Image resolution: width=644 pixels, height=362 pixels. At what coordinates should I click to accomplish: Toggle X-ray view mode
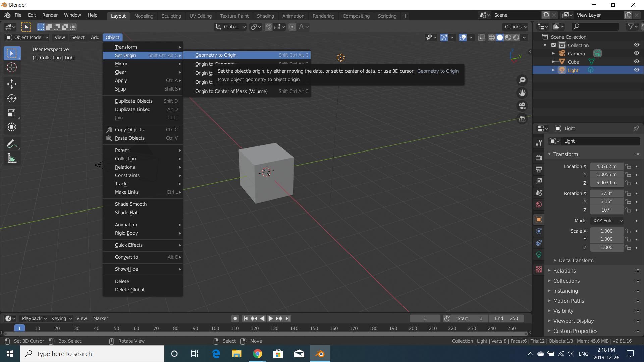pyautogui.click(x=481, y=37)
